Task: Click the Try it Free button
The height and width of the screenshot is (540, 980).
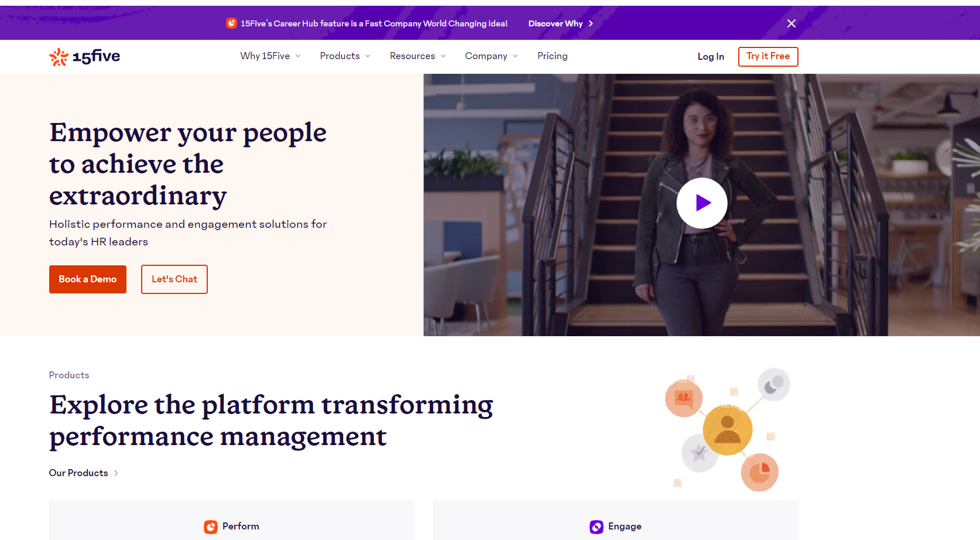Action: 768,57
